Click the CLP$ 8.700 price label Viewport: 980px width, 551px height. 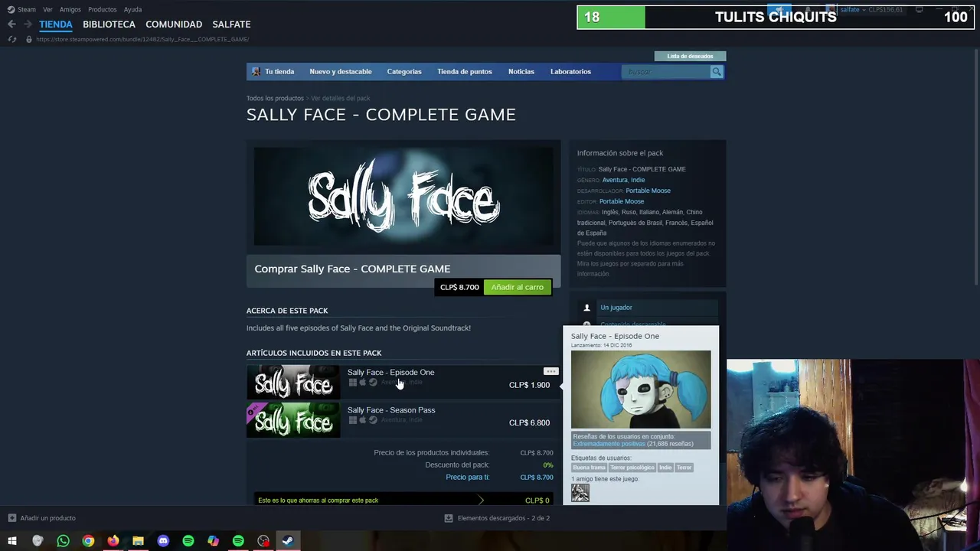point(459,287)
